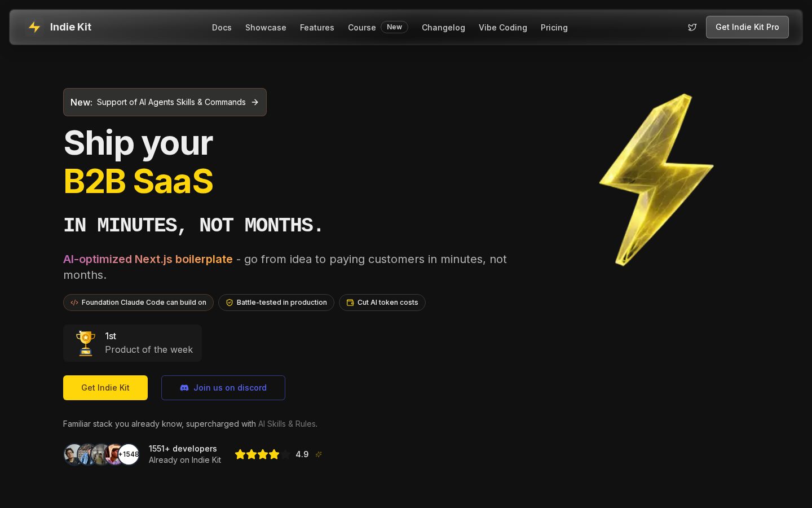Image resolution: width=812 pixels, height=508 pixels.
Task: Click the New badge next to Course
Action: [394, 27]
